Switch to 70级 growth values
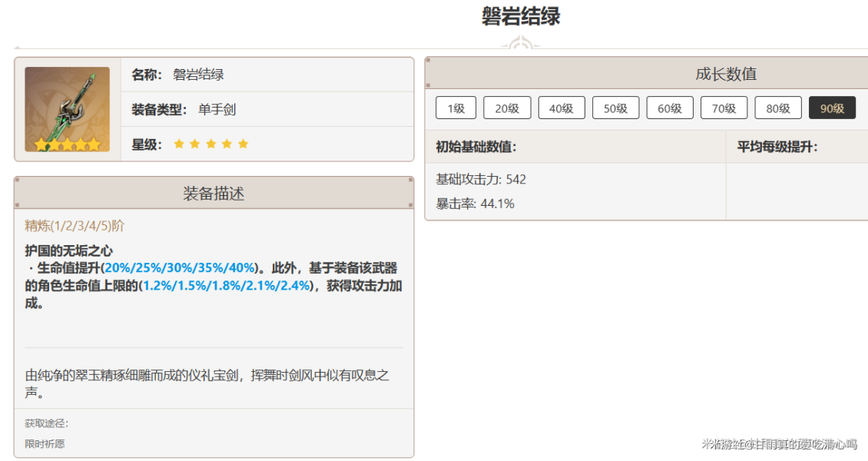The width and height of the screenshot is (868, 461). click(724, 108)
